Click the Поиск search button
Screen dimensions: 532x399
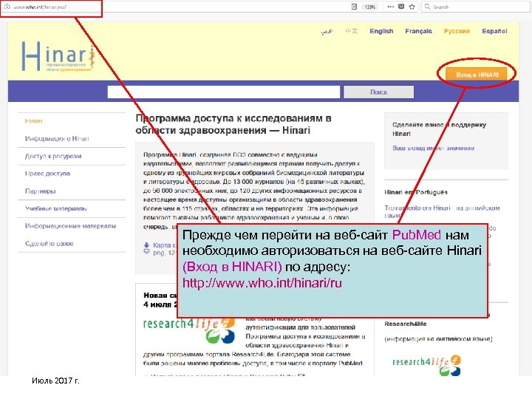click(378, 92)
